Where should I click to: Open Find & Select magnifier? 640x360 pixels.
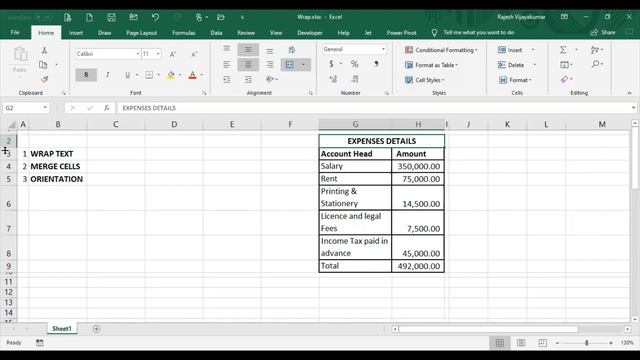(x=596, y=64)
